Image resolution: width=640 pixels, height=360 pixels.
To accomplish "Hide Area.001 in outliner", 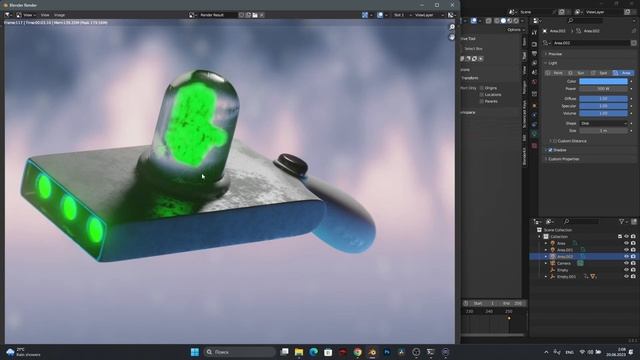I will (626, 250).
